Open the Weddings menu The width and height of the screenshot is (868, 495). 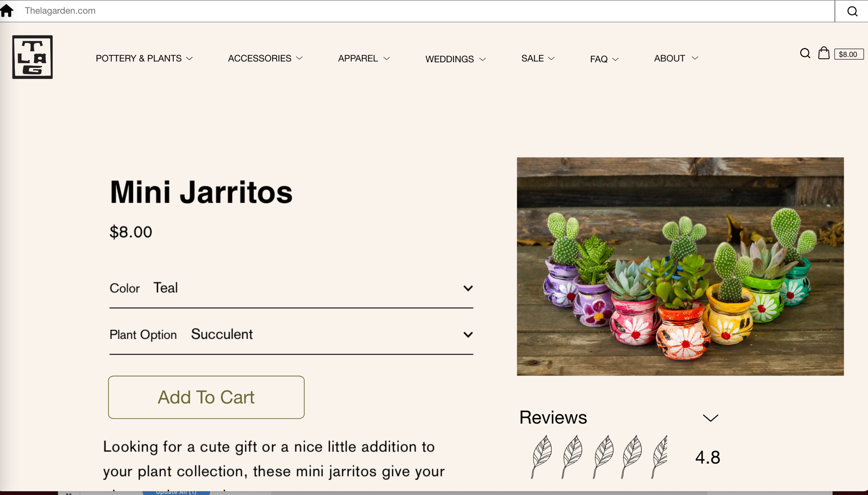[456, 59]
